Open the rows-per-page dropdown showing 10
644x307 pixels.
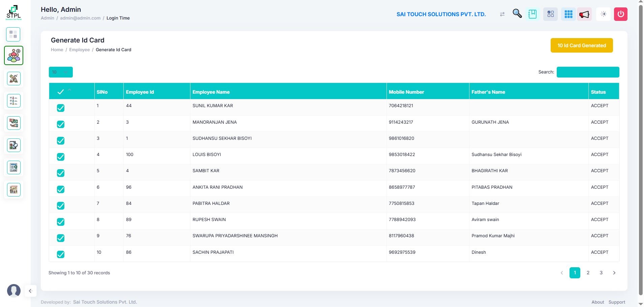(x=61, y=72)
